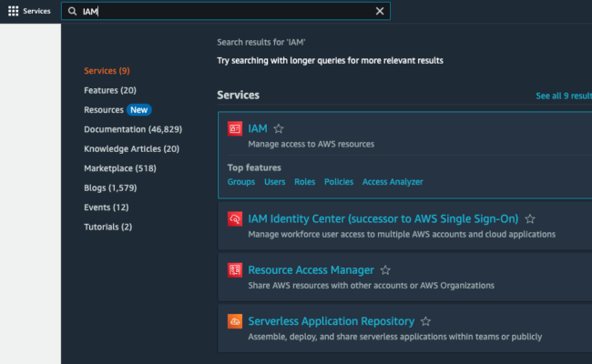The width and height of the screenshot is (592, 364).
Task: Open See all 9 results link
Action: click(x=564, y=96)
